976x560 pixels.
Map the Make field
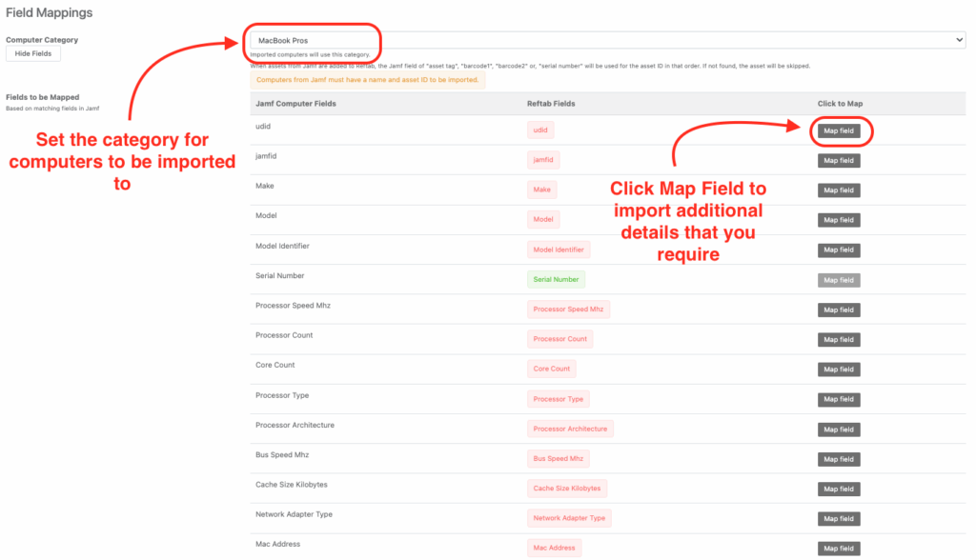click(x=839, y=190)
